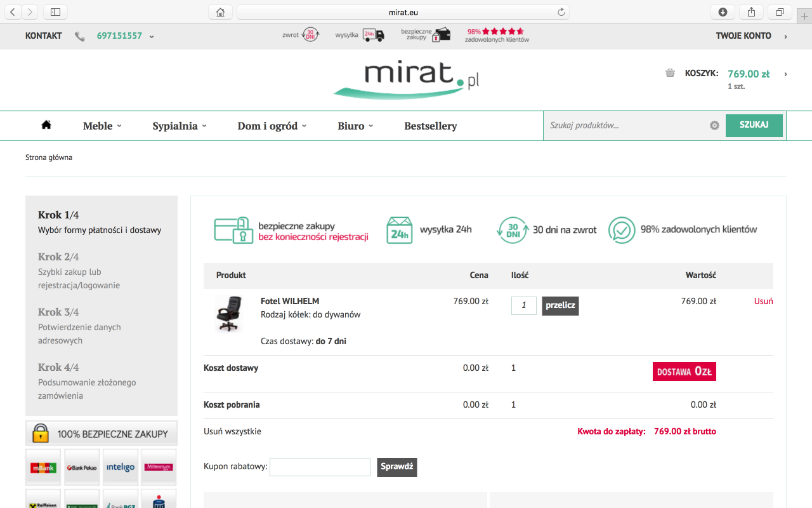
Task: Click the home icon in navigation bar
Action: (x=46, y=125)
